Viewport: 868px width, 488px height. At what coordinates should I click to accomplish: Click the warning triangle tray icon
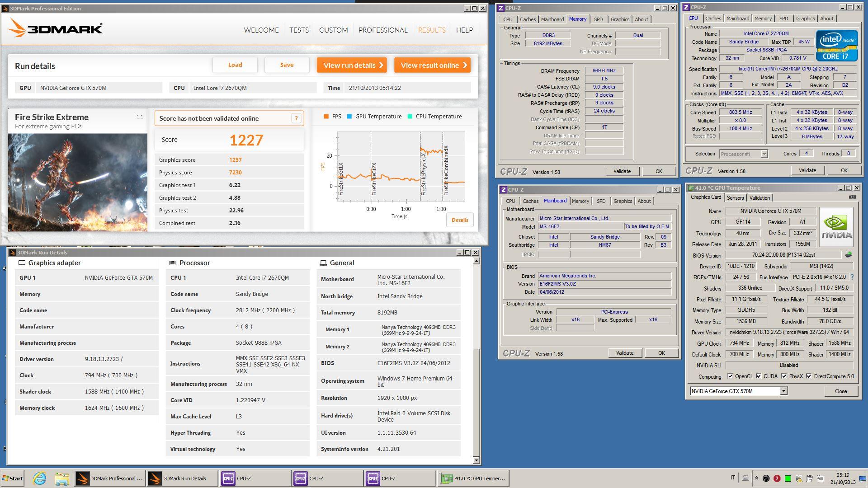(799, 479)
